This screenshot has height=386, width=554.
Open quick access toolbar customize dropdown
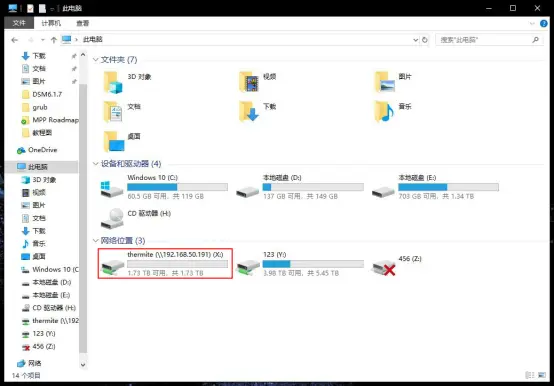(x=52, y=8)
